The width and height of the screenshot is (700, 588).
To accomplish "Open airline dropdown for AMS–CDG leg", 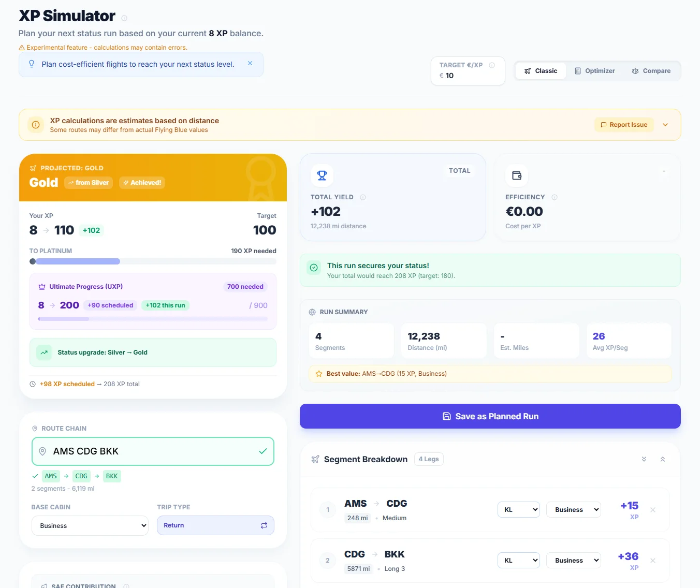I will tap(519, 510).
